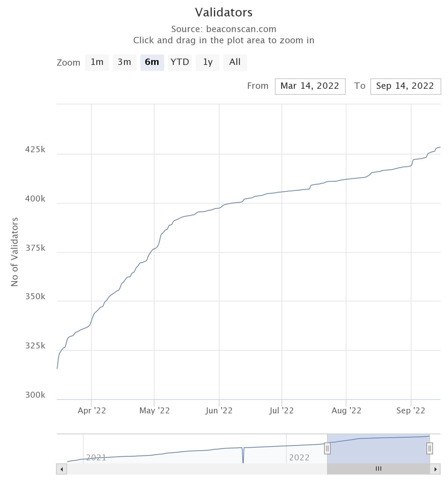
Task: Click the To date field
Action: (x=405, y=86)
